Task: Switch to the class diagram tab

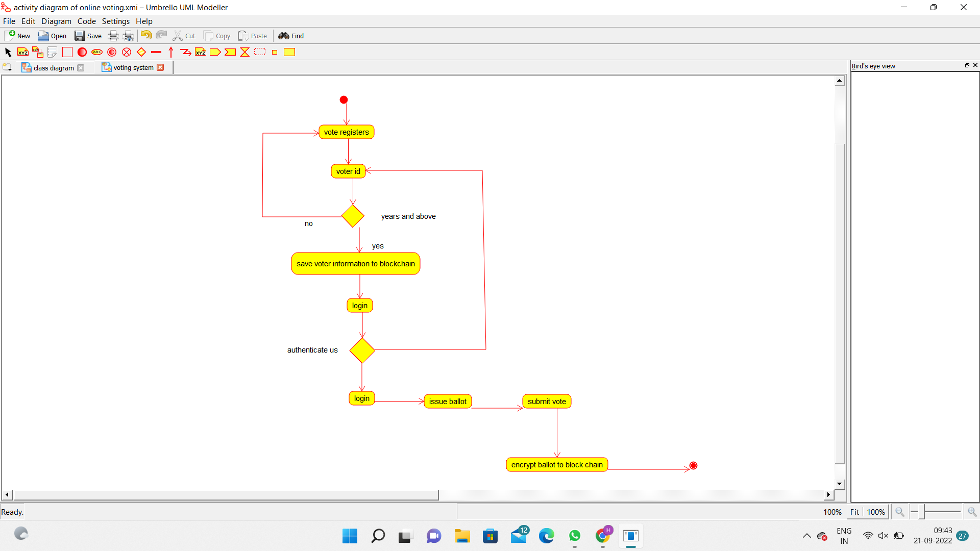Action: pos(53,68)
